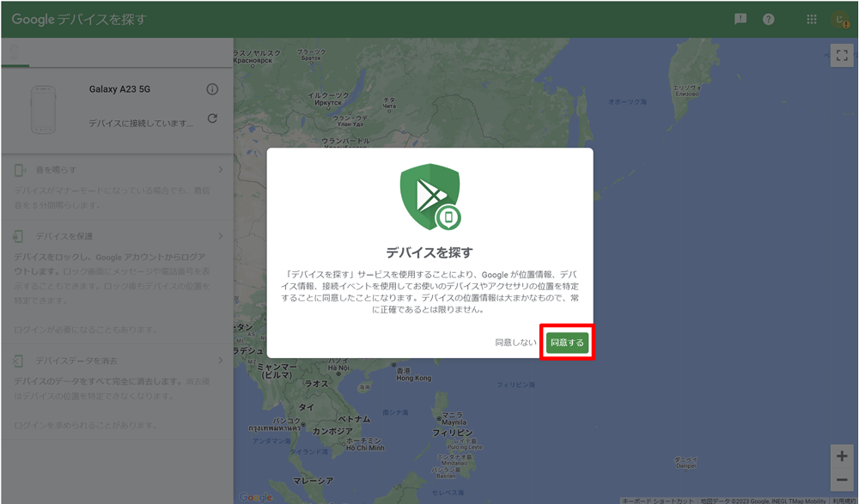Click the デバイスを探す dialog heading
Image resolution: width=859 pixels, height=504 pixels.
coord(429,252)
